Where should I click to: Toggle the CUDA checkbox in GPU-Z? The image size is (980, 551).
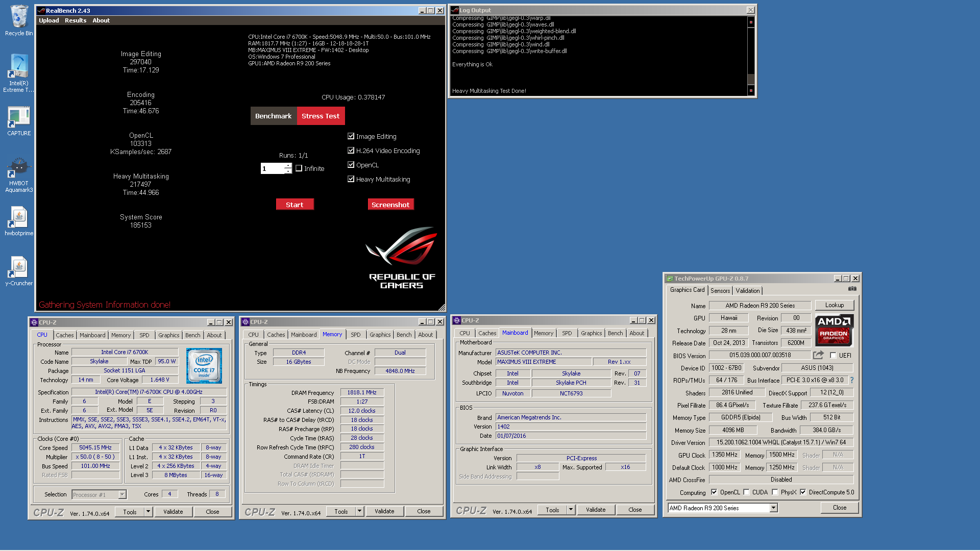tap(746, 492)
